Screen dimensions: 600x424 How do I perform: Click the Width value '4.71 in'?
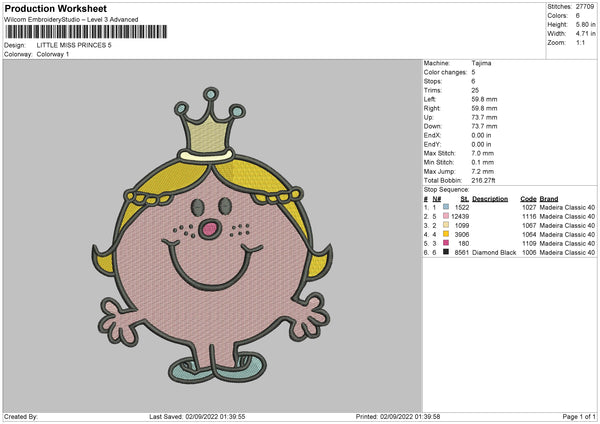(585, 34)
